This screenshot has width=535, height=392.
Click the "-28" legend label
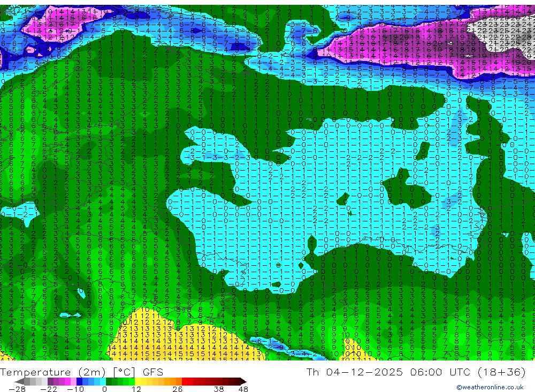pyautogui.click(x=17, y=389)
